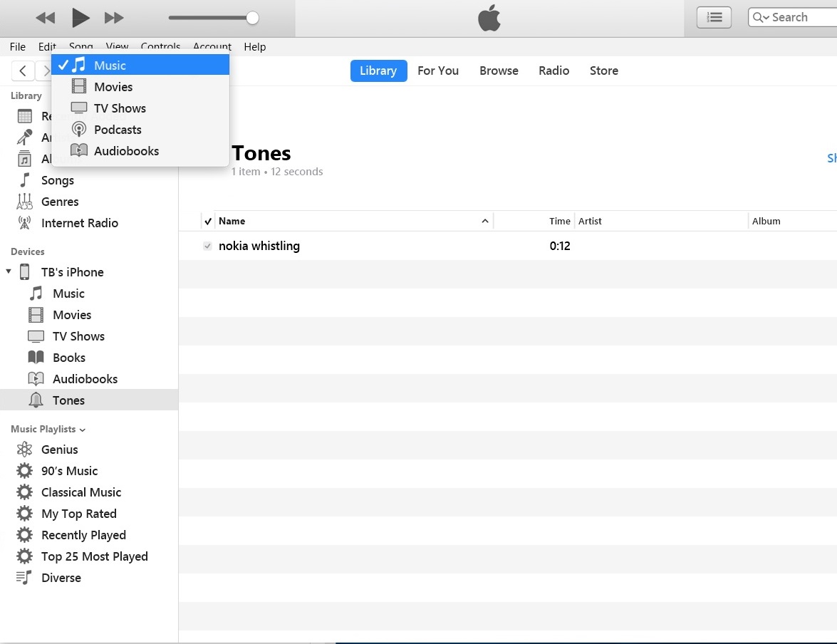837x644 pixels.
Task: Choose TV Shows from the media dropdown
Action: click(x=140, y=108)
